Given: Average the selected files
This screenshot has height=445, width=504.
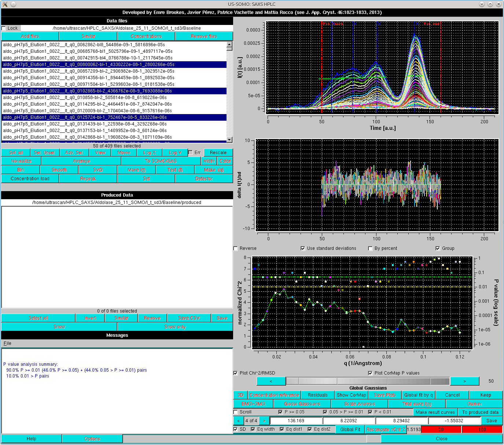Looking at the screenshot, I should tap(81, 161).
